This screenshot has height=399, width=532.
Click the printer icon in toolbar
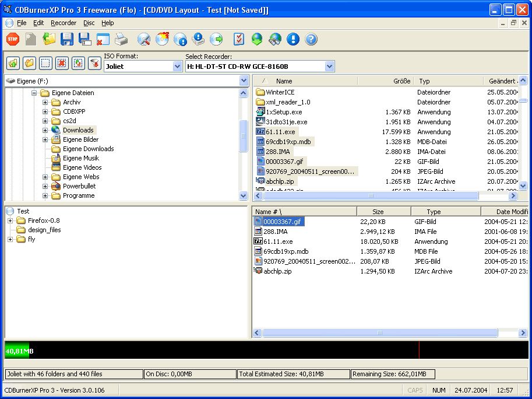click(x=121, y=40)
